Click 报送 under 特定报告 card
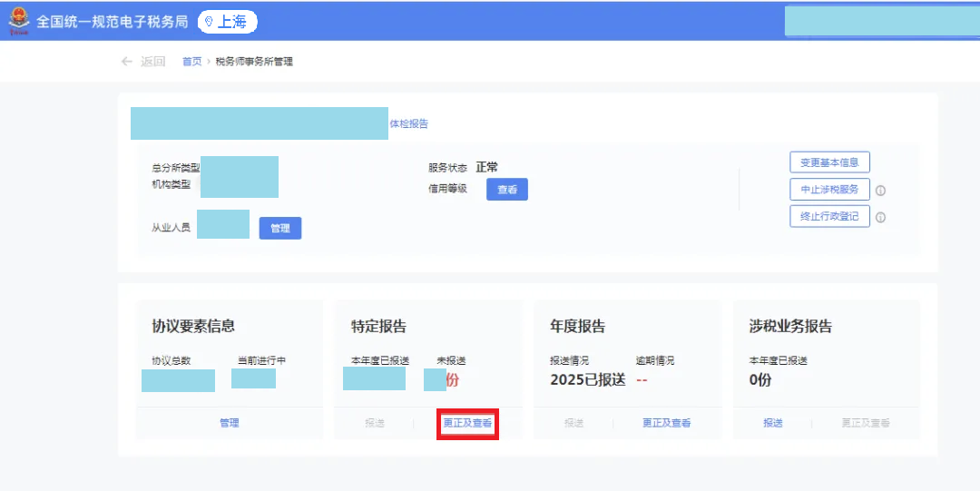980x491 pixels. (374, 424)
